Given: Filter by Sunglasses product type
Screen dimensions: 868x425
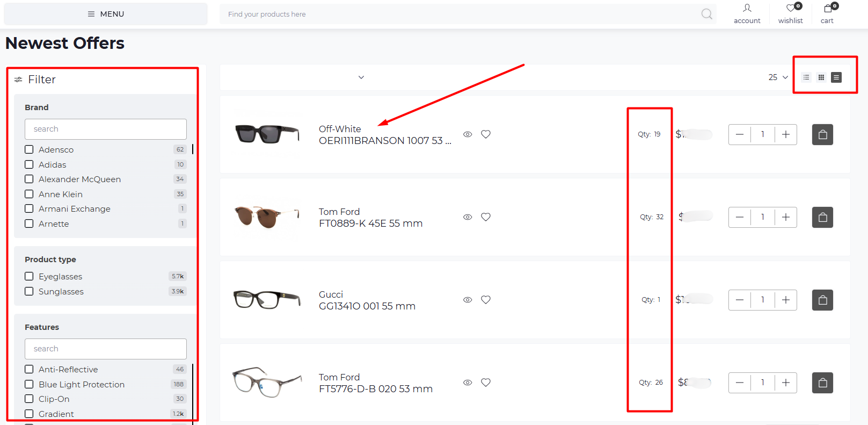Looking at the screenshot, I should [29, 291].
